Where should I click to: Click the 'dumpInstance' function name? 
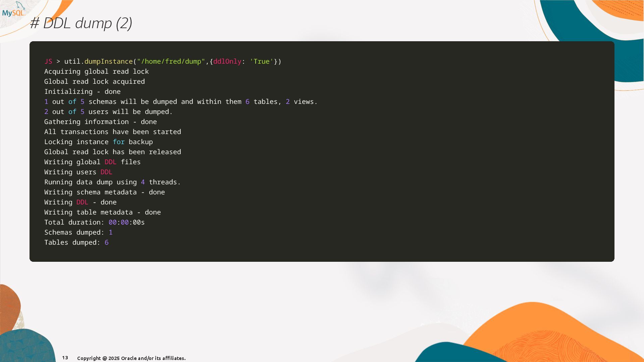click(108, 61)
